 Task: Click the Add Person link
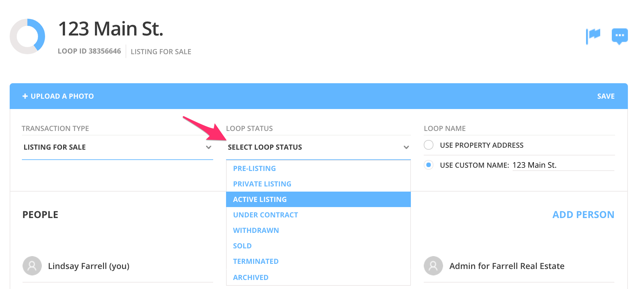(x=584, y=214)
